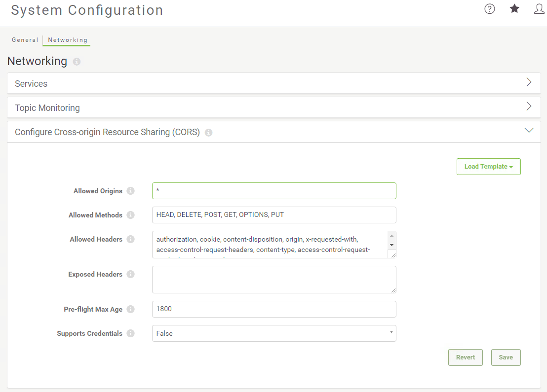547x392 pixels.
Task: Show info for Allowed Headers
Action: point(130,239)
